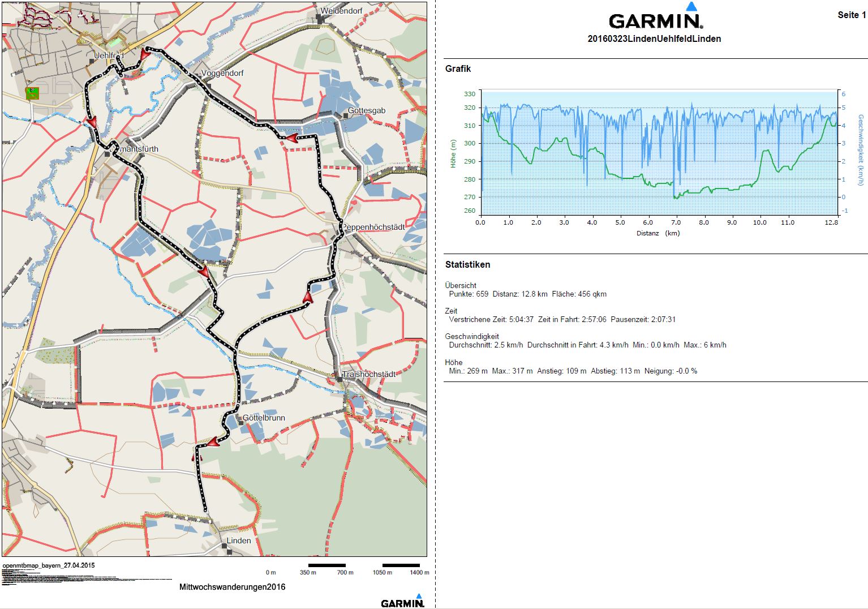Click the Garmin logo above the track title
The image size is (868, 609).
point(656,18)
